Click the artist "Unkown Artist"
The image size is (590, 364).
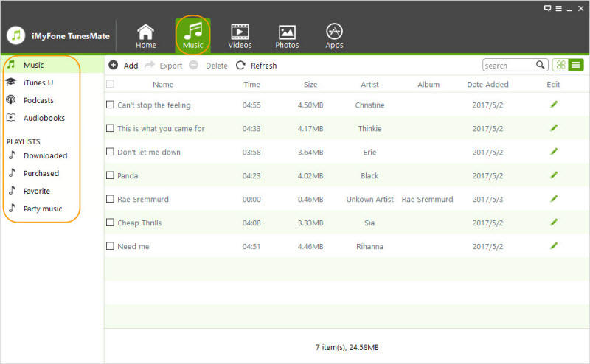click(x=369, y=199)
